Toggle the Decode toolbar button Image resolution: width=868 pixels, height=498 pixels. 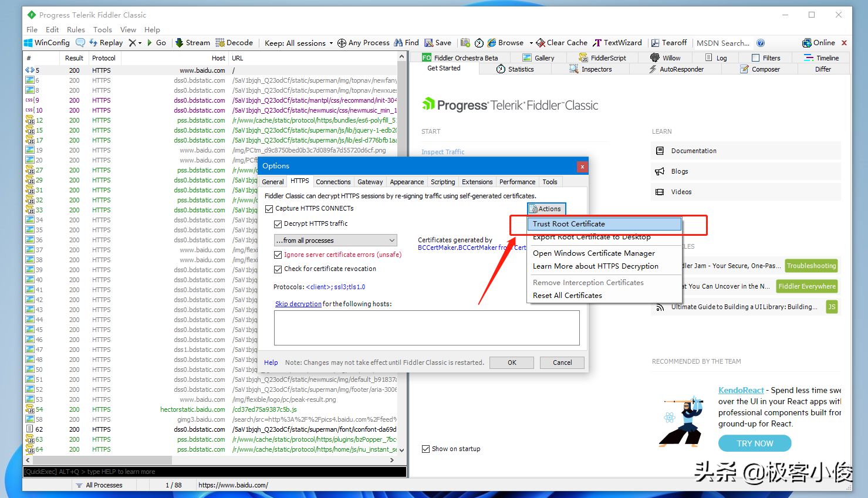234,43
